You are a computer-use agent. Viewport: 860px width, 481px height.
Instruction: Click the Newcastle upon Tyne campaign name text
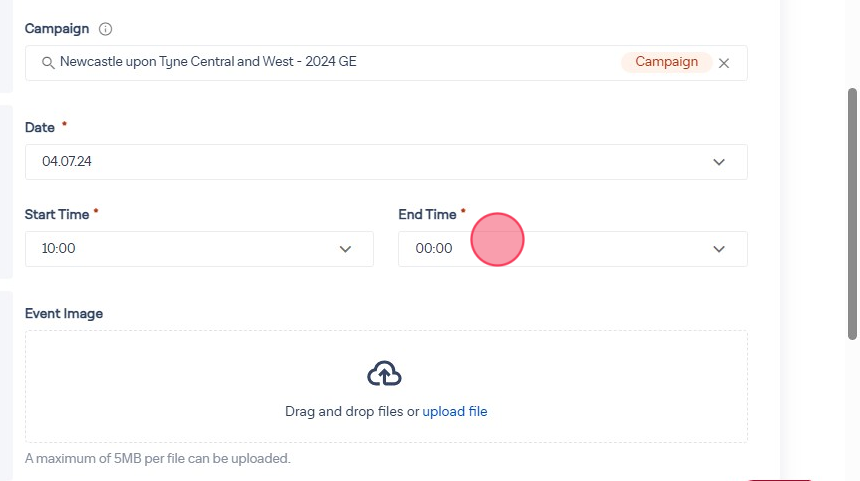[208, 62]
